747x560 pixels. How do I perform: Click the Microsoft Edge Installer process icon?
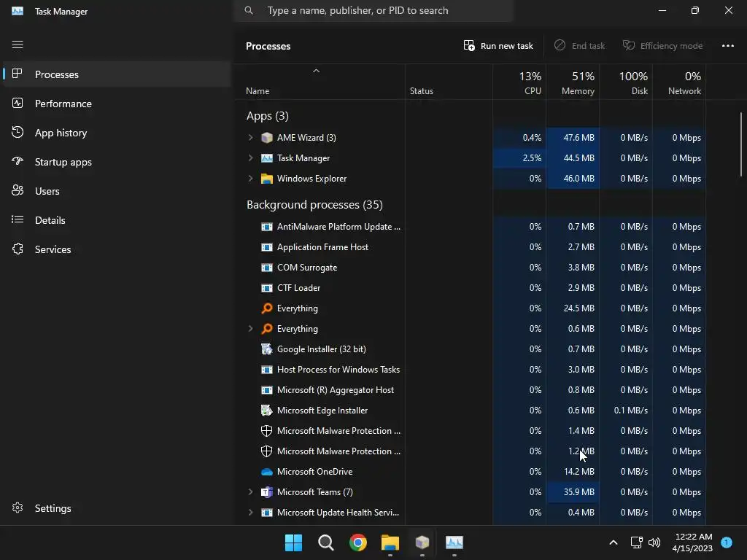[x=267, y=410]
